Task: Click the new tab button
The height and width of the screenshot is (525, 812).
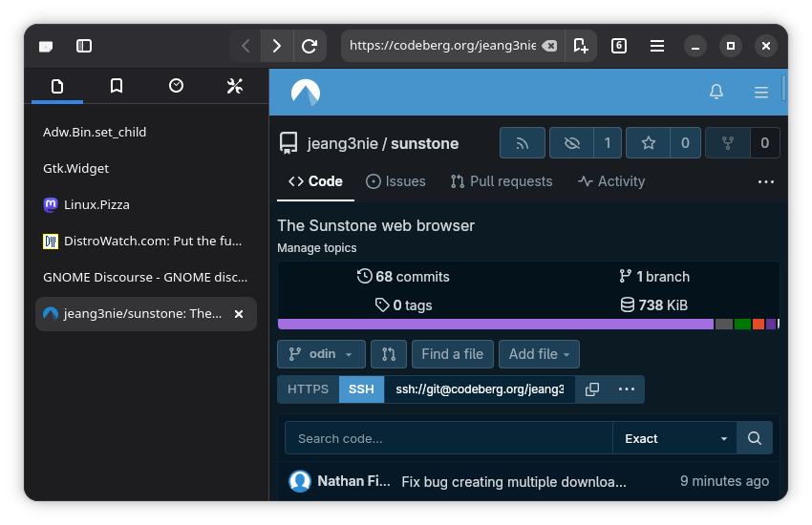Action: (x=580, y=46)
